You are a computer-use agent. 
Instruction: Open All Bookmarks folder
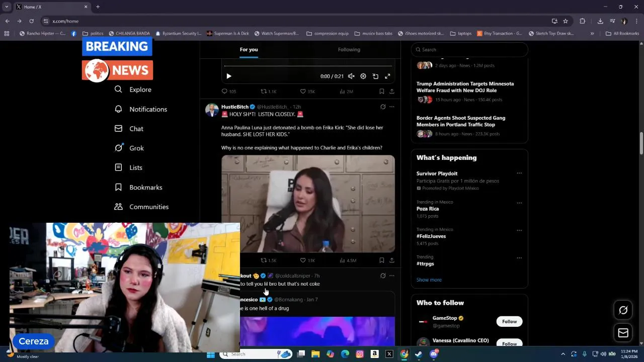(x=622, y=34)
